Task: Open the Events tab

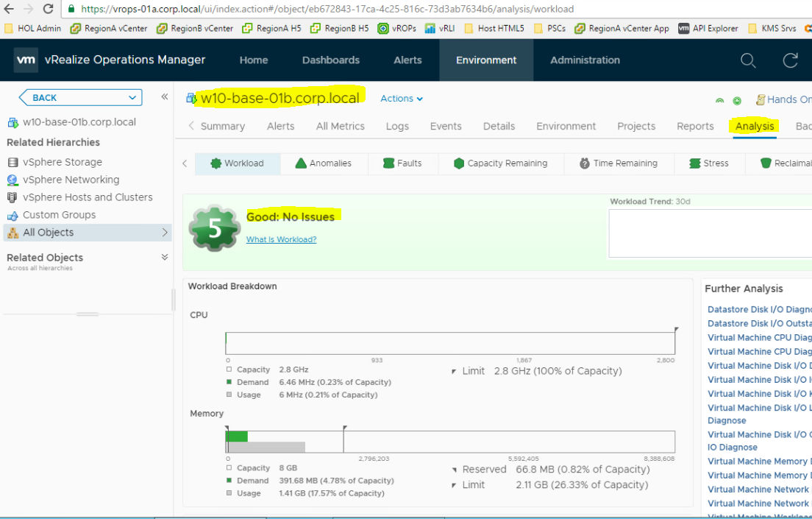Action: click(x=446, y=126)
